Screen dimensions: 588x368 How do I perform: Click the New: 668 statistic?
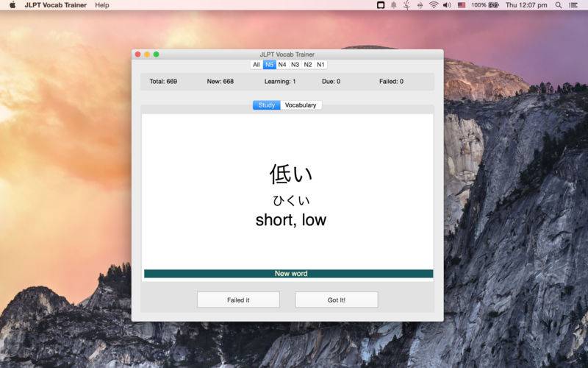pos(220,82)
